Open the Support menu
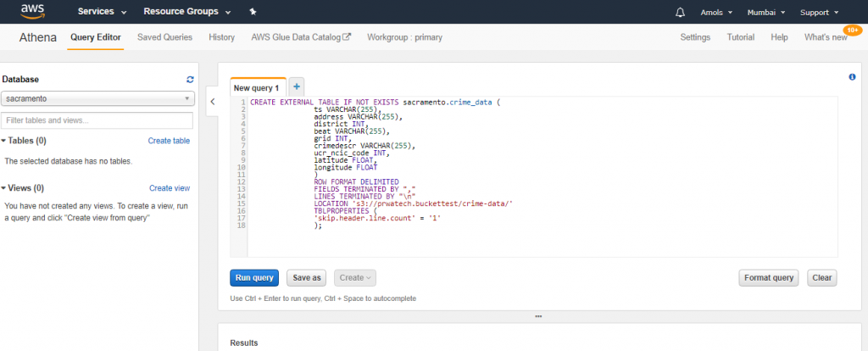Viewport: 868px width, 351px height. (819, 12)
